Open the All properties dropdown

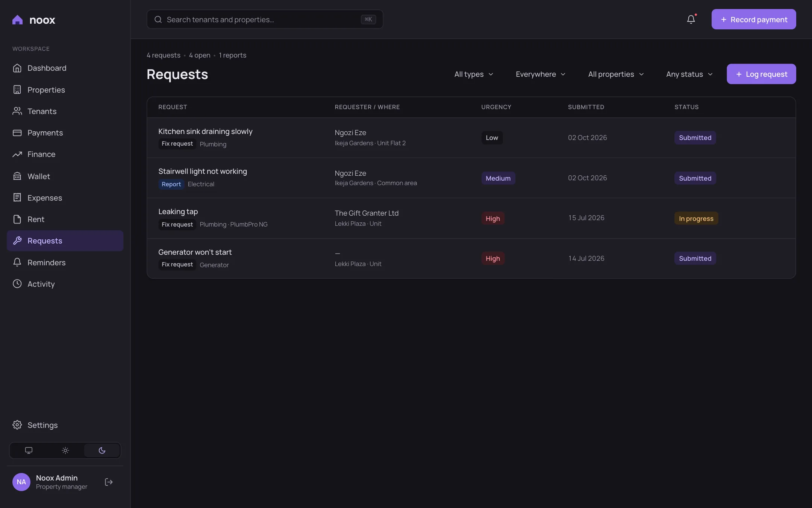616,74
